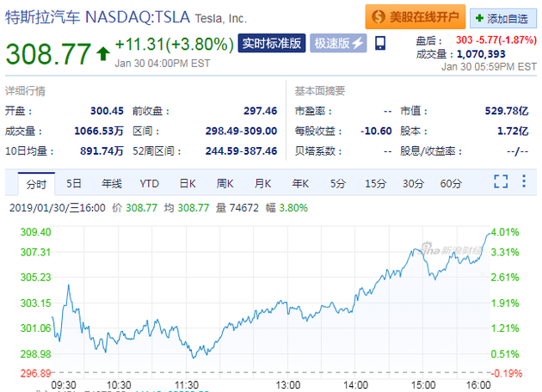Click the price change +11.31(+3.80%)
542x392 pixels.
(x=174, y=45)
